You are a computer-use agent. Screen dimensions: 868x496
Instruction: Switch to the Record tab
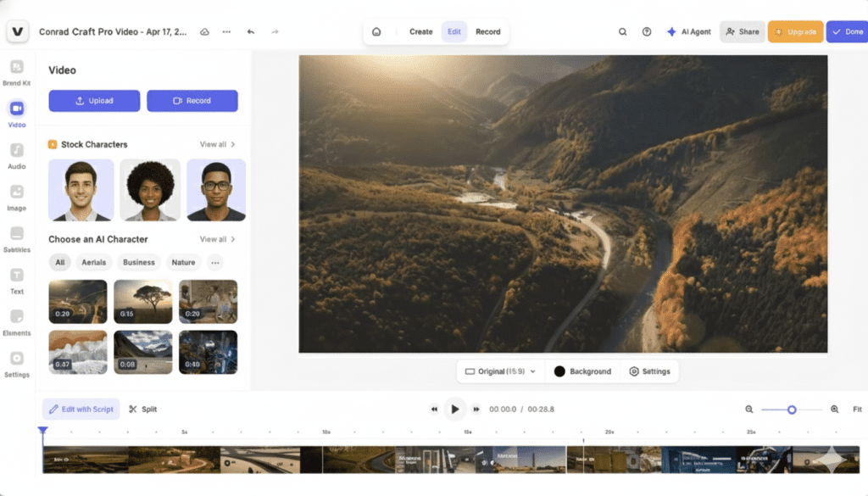point(488,31)
